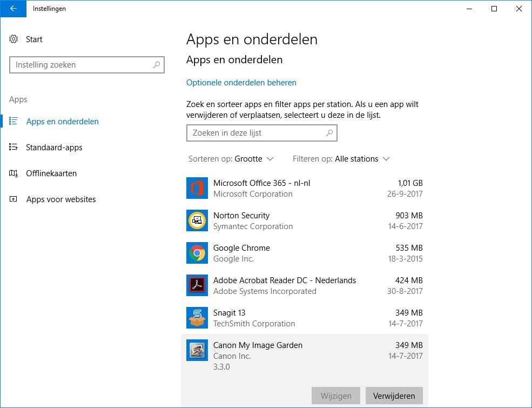Select the Snagit 13 list entry
Viewport: 532px width, 408px height.
305,318
